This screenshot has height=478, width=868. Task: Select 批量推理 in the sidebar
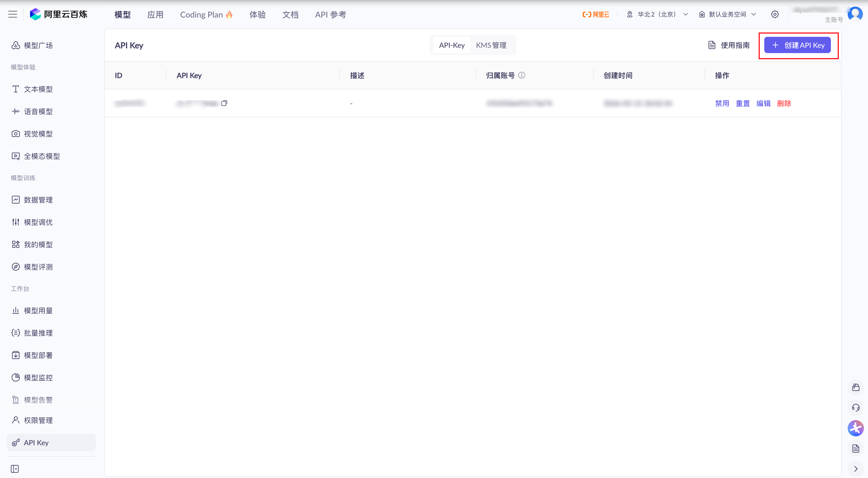[38, 332]
